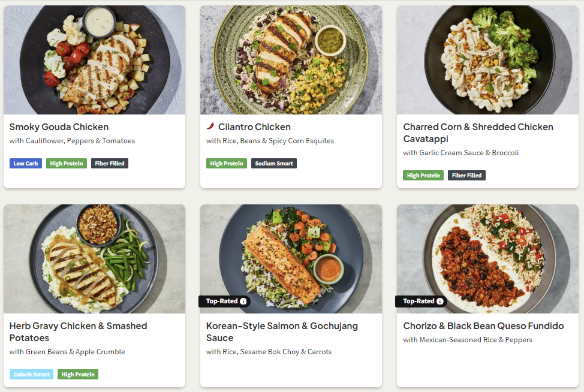584x392 pixels.
Task: Select Korean-Style Salmon & Gochujang Sauce title
Action: 282,332
